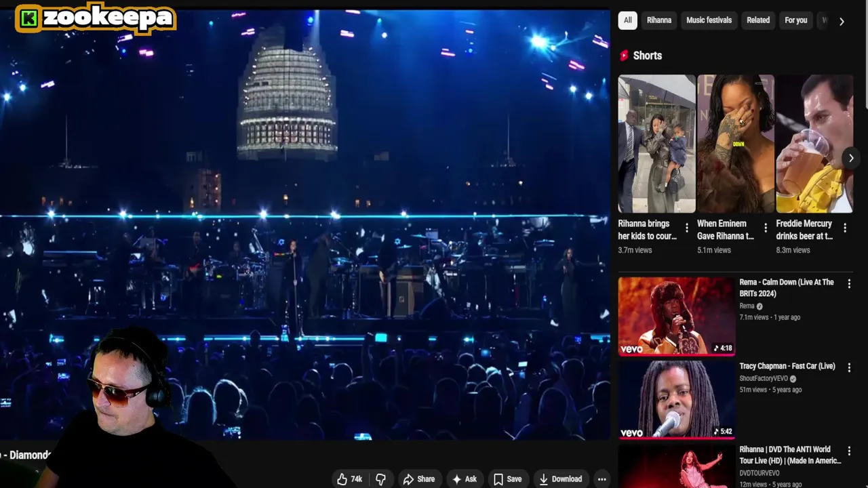Open options menu for Rema Calm Down video
The width and height of the screenshot is (868, 488).
coord(849,284)
